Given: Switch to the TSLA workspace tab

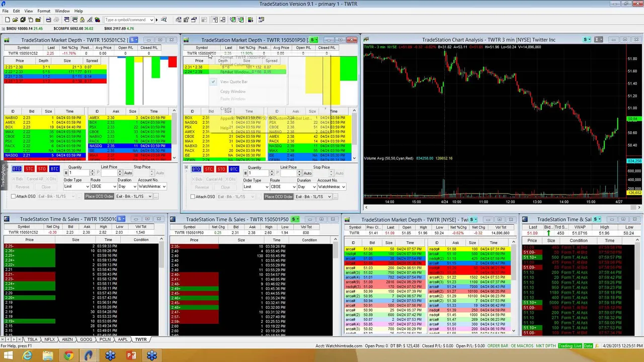Looking at the screenshot, I should tap(33, 339).
